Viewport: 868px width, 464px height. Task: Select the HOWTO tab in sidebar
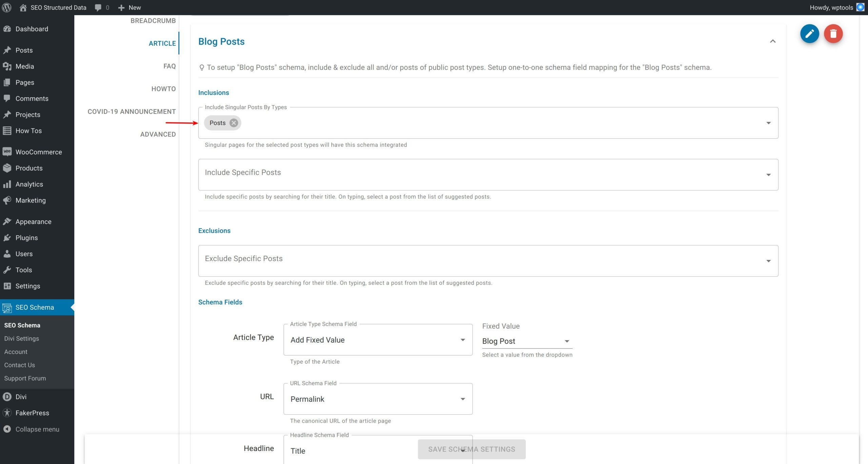click(x=164, y=89)
